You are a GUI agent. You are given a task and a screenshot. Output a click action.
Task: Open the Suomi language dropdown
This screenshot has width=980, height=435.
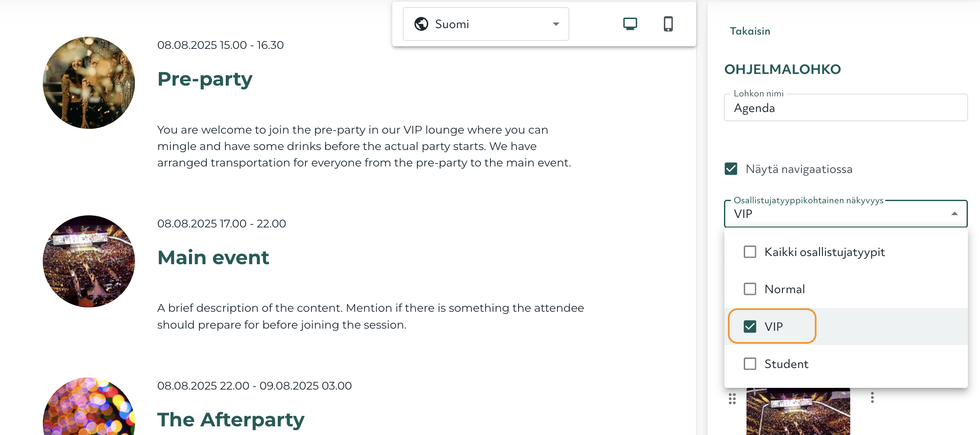click(486, 24)
